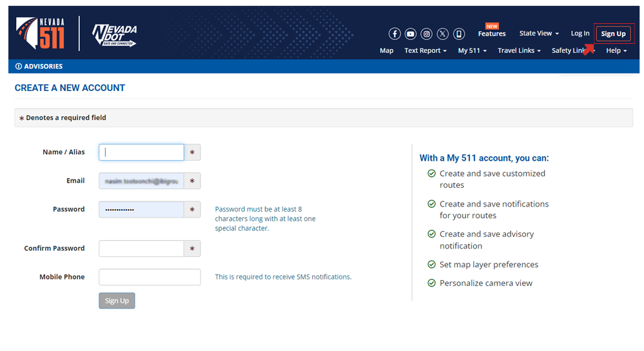Click the Confirm Password field
This screenshot has width=644, height=351.
click(x=141, y=248)
